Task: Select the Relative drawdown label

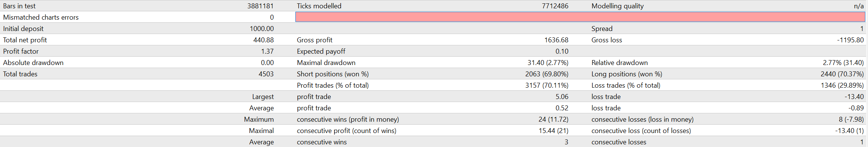Action: 620,63
